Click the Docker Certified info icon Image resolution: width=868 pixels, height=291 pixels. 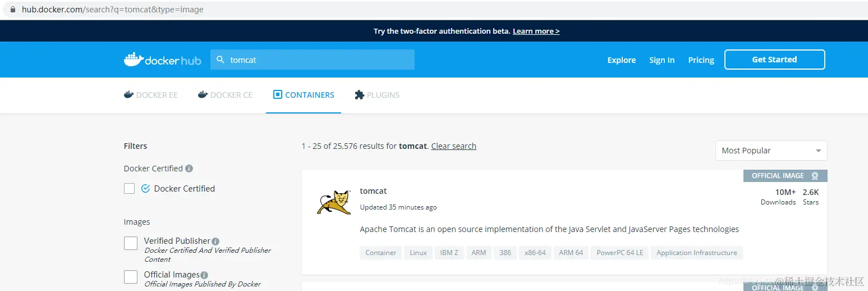189,169
